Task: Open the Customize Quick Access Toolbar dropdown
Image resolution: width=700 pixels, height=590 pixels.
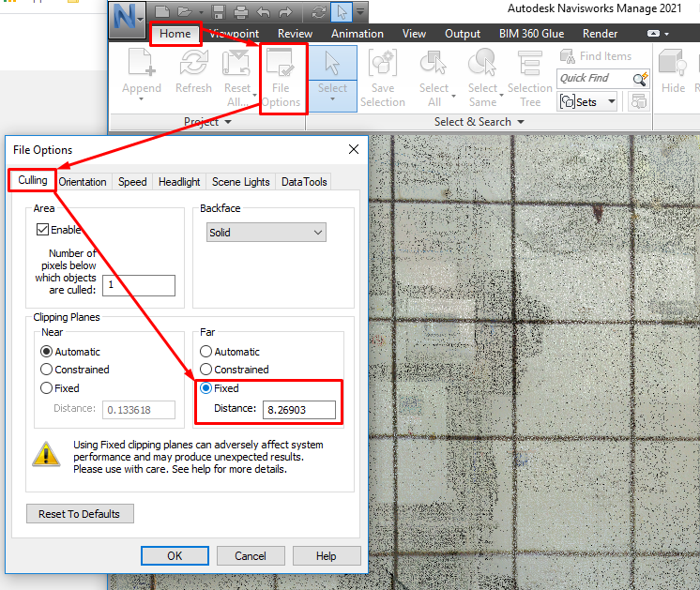Action: point(360,11)
